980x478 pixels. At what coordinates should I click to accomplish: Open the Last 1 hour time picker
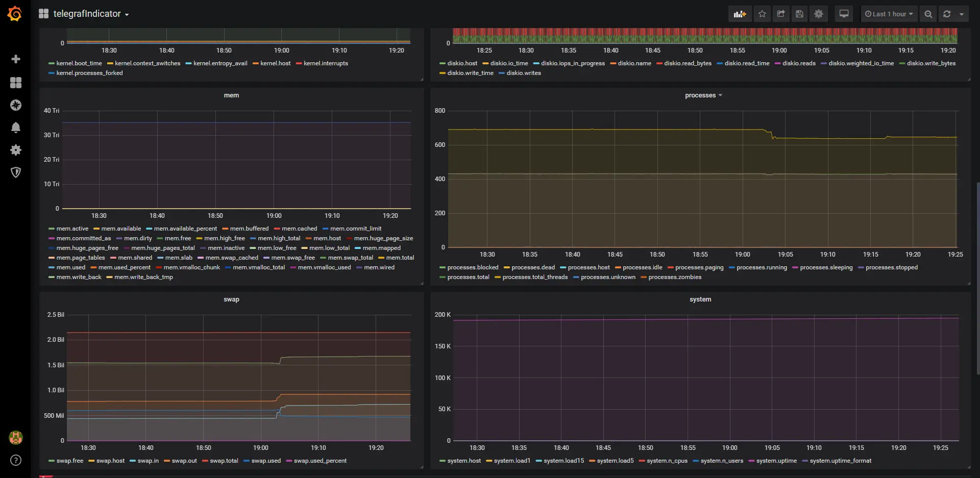click(x=889, y=14)
